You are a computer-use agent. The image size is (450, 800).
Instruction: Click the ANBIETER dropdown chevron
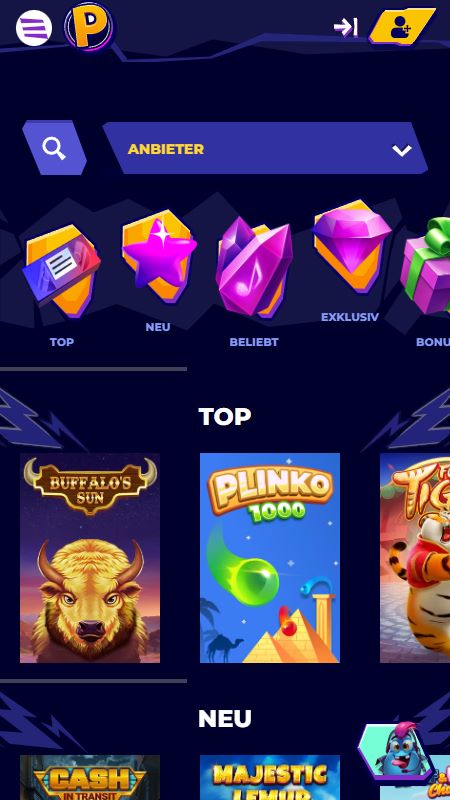(x=402, y=150)
